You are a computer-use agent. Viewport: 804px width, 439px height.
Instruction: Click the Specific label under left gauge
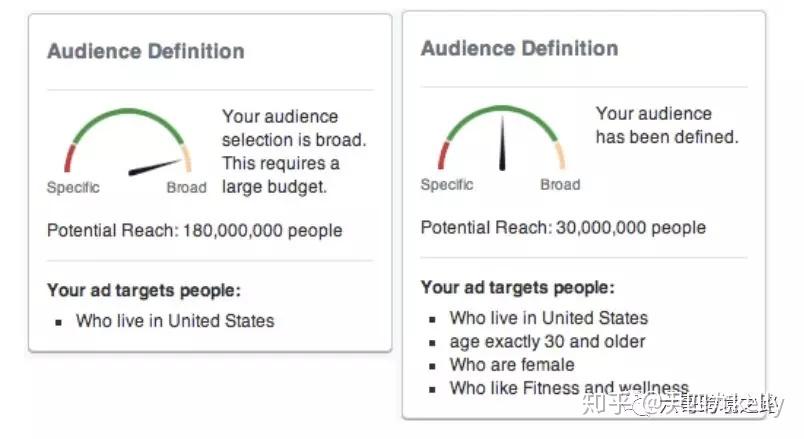[x=73, y=187]
